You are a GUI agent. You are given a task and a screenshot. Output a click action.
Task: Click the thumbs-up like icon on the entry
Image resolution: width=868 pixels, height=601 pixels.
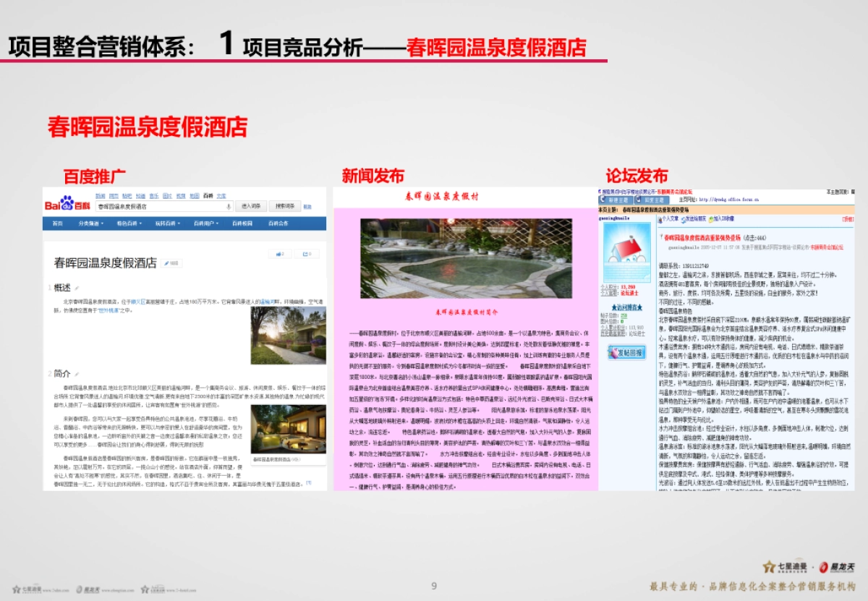coord(279,254)
